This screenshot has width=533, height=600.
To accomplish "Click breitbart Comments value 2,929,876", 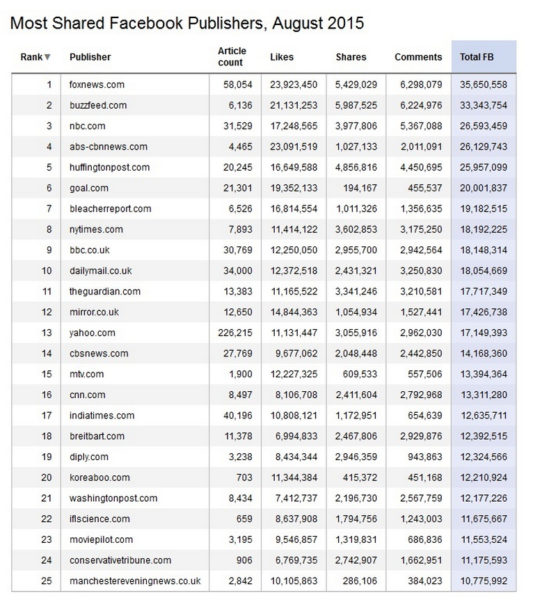I will click(421, 436).
